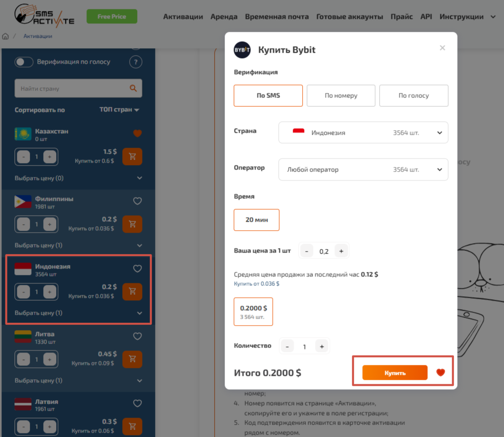Image resolution: width=504 pixels, height=437 pixels.
Task: Open SMS Activate logo home page
Action: coord(44,15)
